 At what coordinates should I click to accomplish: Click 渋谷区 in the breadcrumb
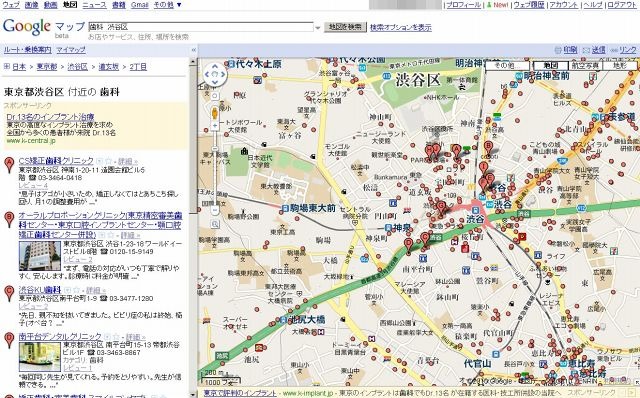pos(78,66)
